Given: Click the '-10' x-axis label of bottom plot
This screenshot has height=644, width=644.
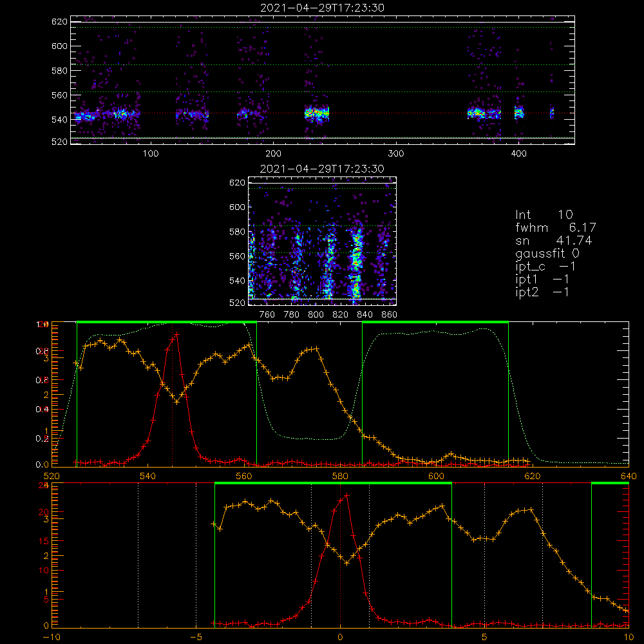Looking at the screenshot, I should 52,638.
